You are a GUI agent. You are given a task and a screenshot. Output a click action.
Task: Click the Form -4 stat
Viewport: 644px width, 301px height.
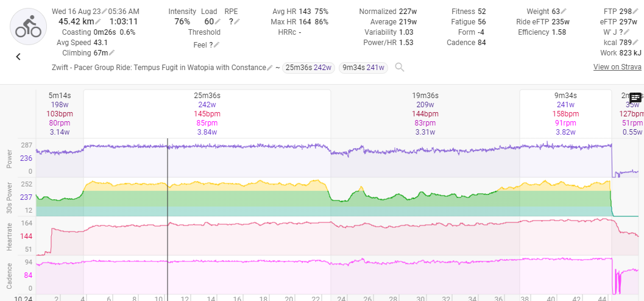472,32
